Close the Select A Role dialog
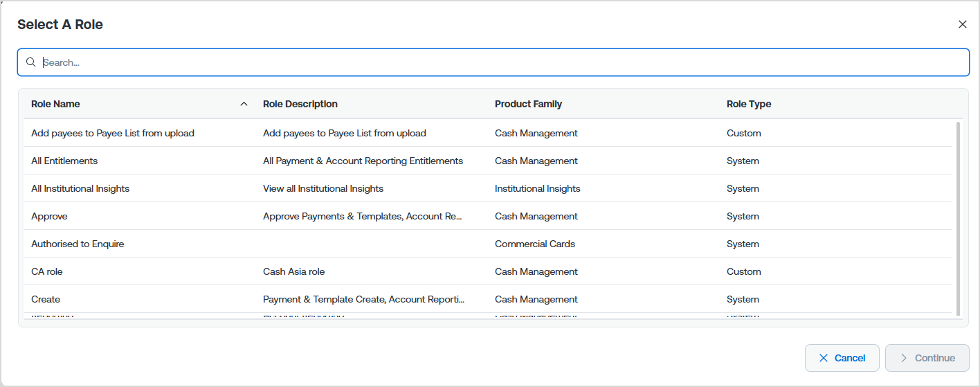The height and width of the screenshot is (387, 980). (x=963, y=24)
